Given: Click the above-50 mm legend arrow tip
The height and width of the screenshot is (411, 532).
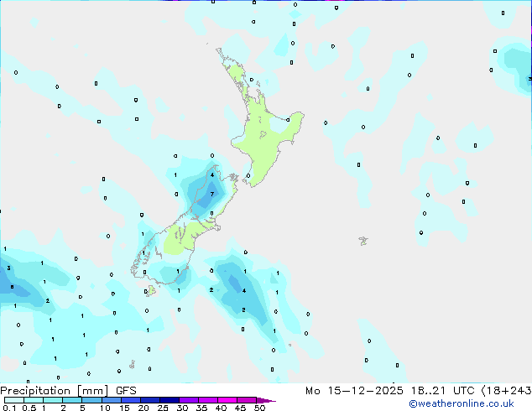Looking at the screenshot, I should (266, 400).
